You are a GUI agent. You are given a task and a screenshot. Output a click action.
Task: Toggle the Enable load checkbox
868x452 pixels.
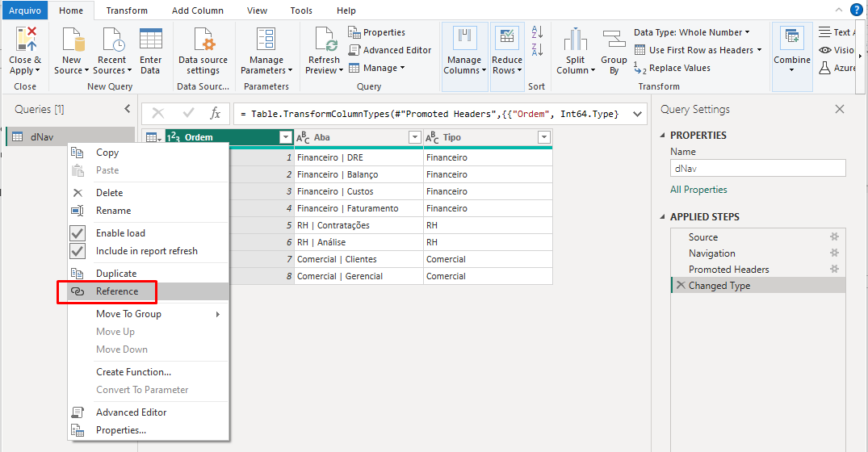coord(78,233)
